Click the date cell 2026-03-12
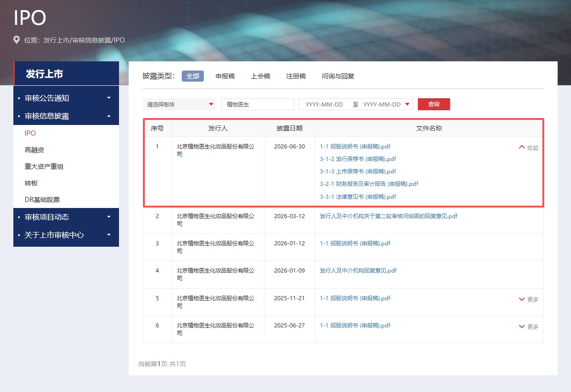 [x=289, y=216]
